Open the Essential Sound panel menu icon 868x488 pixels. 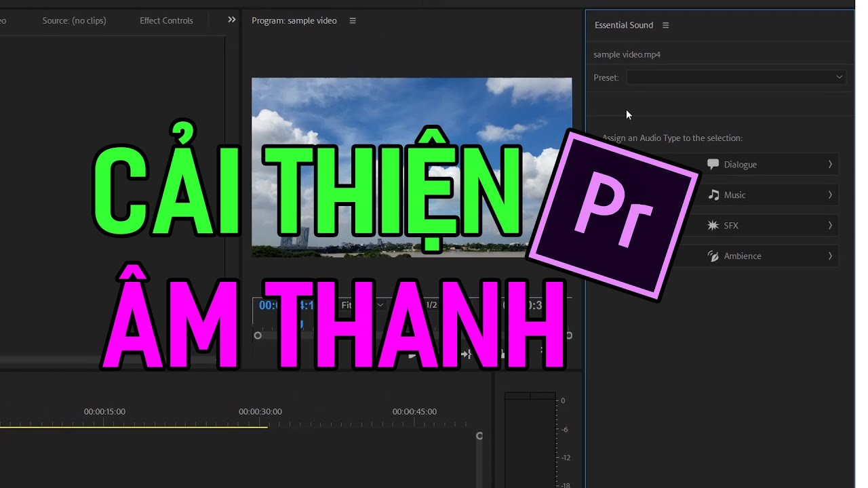click(x=665, y=25)
